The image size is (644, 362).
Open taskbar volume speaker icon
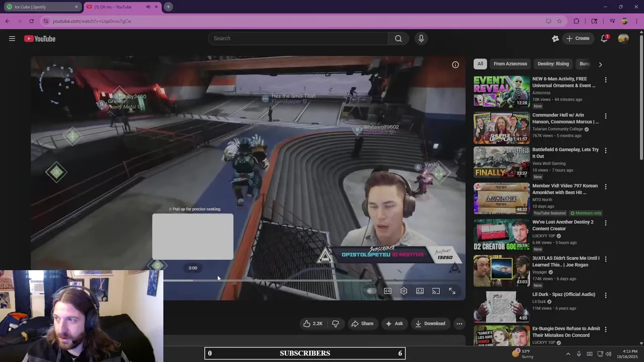pos(608,354)
